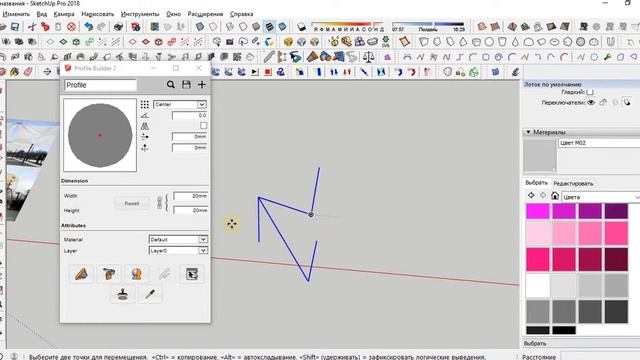Open the Center placement dropdown
Screen dimensions: 640x360
coord(180,104)
